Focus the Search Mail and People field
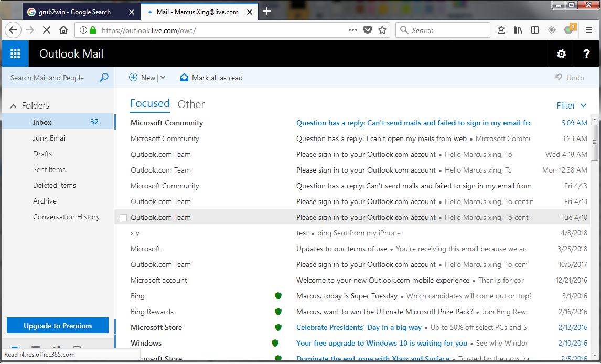601x364 pixels. [52, 78]
